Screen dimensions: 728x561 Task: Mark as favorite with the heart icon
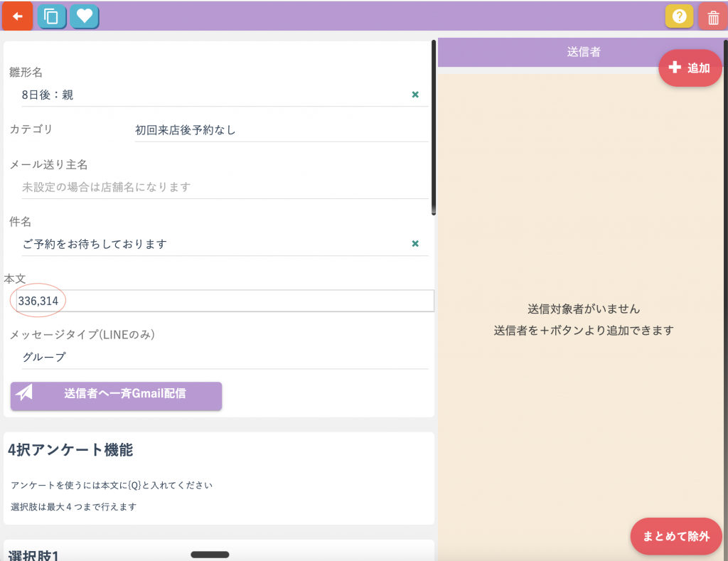pos(85,17)
